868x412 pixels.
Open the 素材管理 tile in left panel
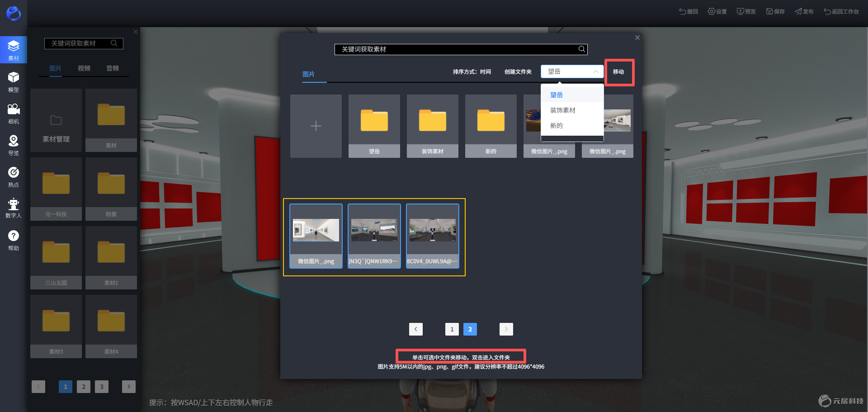tap(56, 120)
